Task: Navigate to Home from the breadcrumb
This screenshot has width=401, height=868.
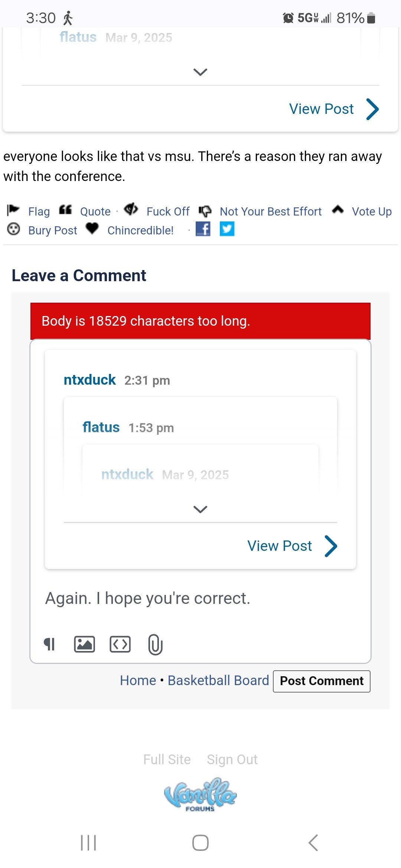Action: click(x=137, y=680)
